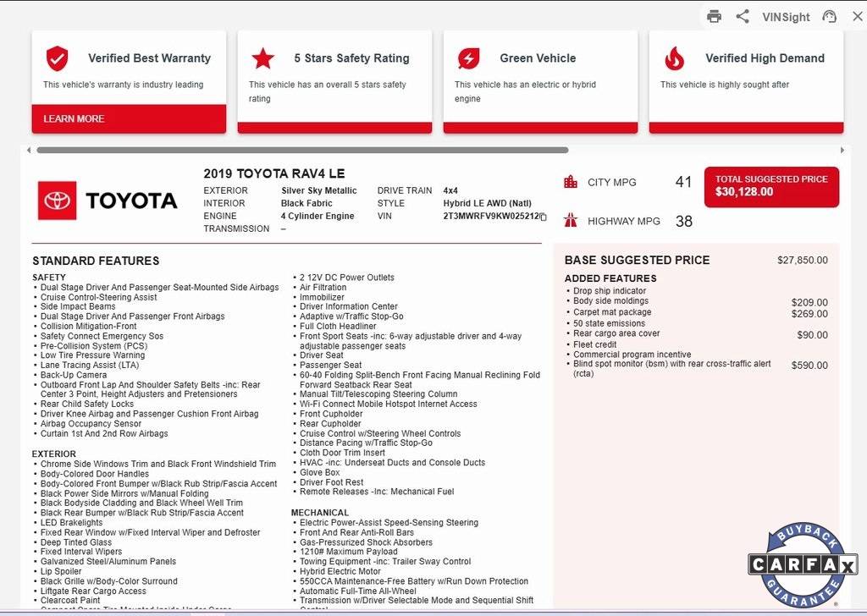Screen dimensions: 867x616
Task: Click the '2019 TOYOTA RAV4 LE' title
Action: [274, 173]
